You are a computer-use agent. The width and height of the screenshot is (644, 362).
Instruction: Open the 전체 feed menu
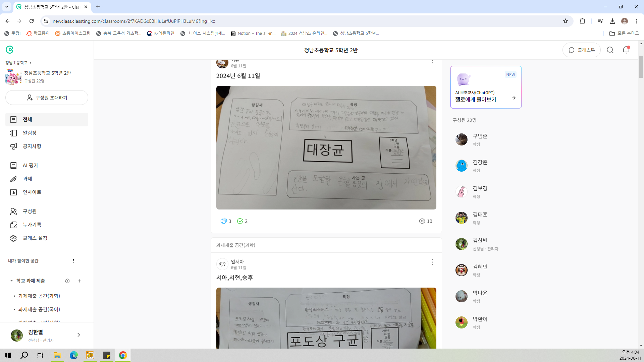tap(47, 120)
